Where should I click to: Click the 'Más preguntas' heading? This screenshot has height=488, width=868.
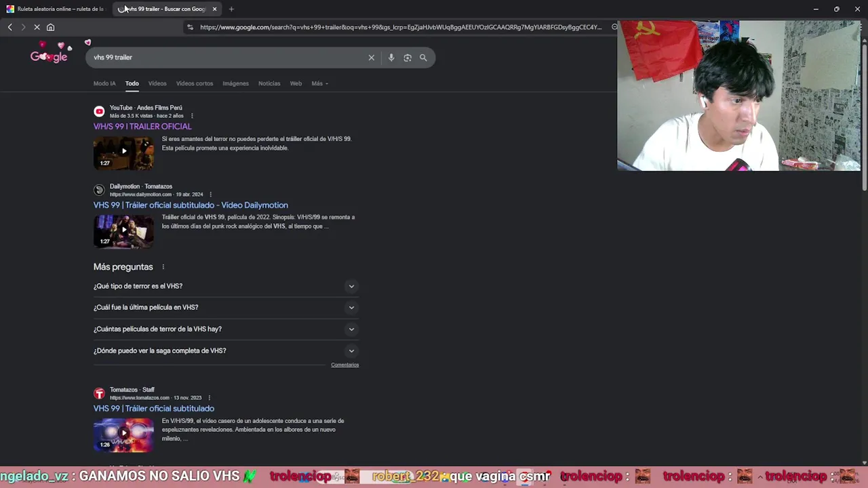point(123,267)
